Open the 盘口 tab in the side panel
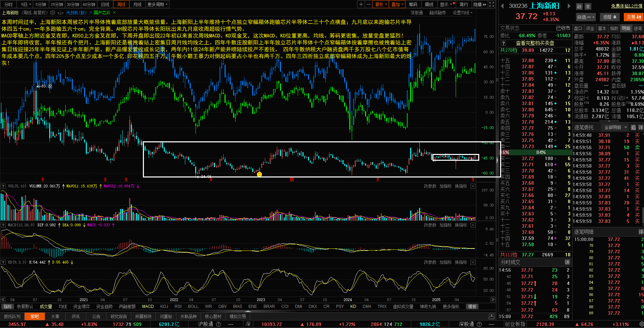The width and height of the screenshot is (644, 328). (578, 28)
